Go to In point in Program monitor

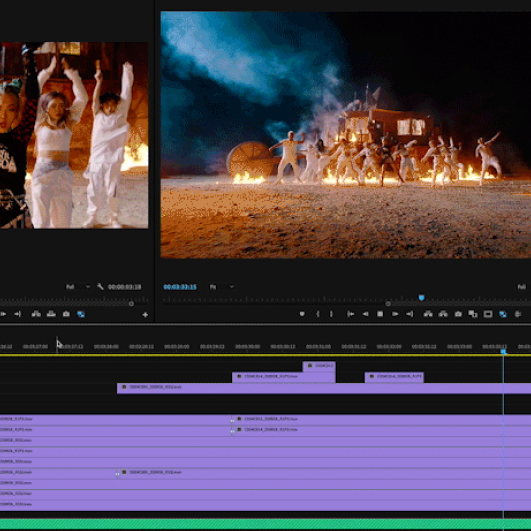pyautogui.click(x=351, y=314)
